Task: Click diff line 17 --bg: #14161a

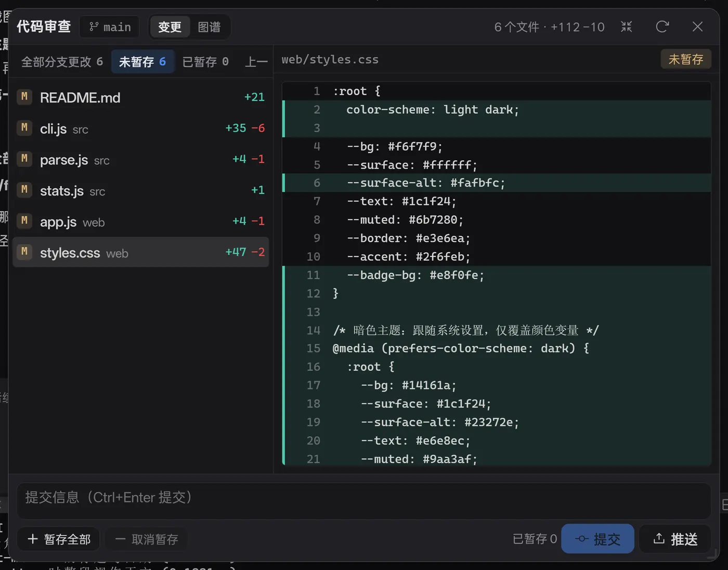Action: tap(497, 385)
